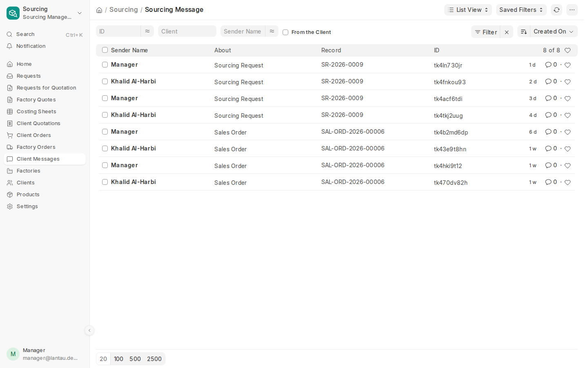
Task: Click the Sourcing app logo icon
Action: [13, 13]
